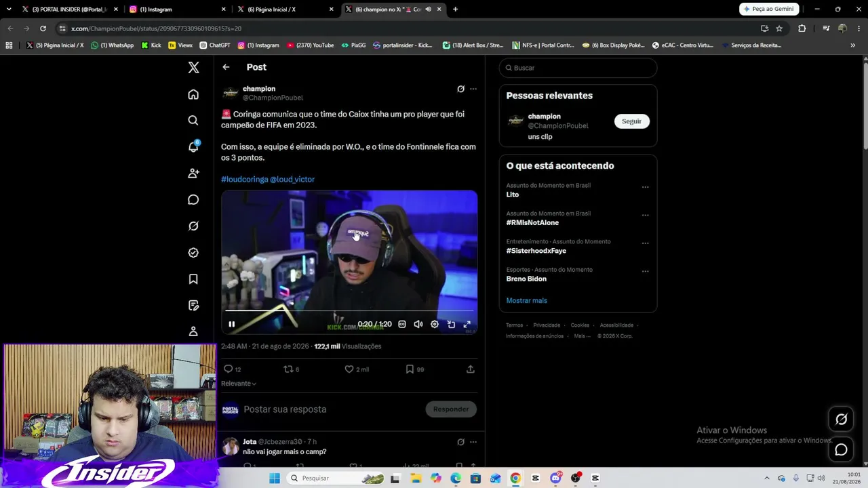Share the champion post
868x488 pixels.
click(x=471, y=369)
